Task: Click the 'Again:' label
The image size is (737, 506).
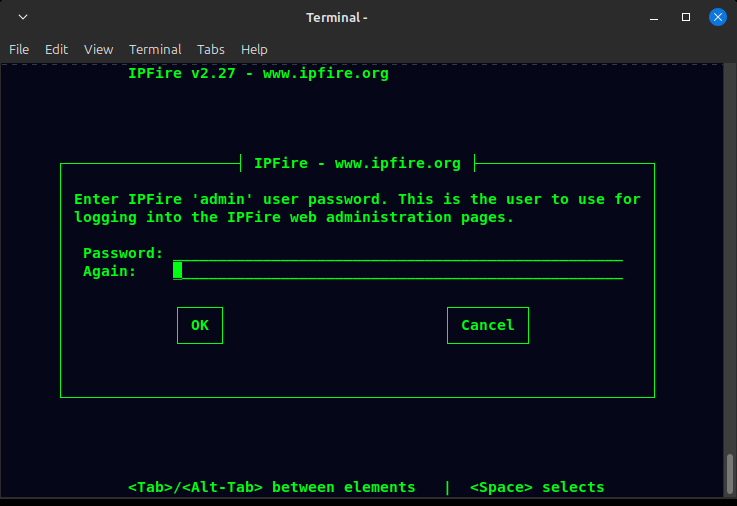Action: pos(110,271)
